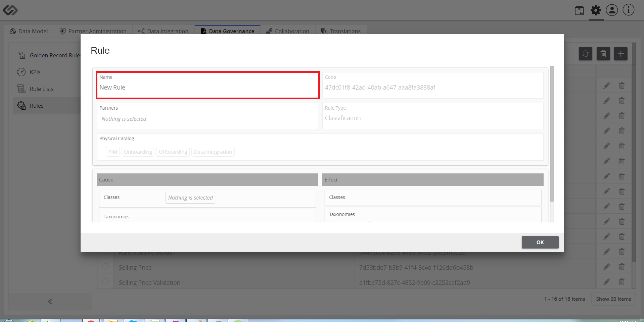The height and width of the screenshot is (322, 644).
Task: Click code a1fbe75d-827c-4852-9e09-c2252caf2ad9
Action: pos(415,282)
